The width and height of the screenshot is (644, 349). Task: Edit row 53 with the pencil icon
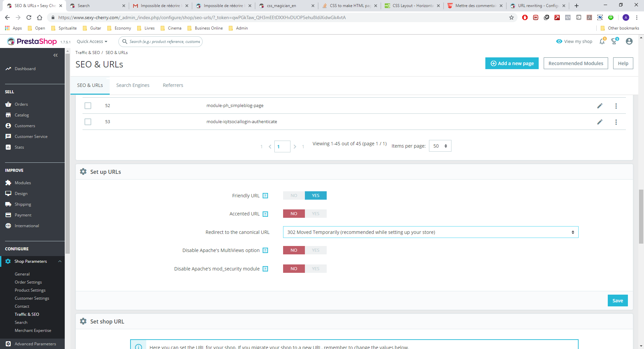600,122
